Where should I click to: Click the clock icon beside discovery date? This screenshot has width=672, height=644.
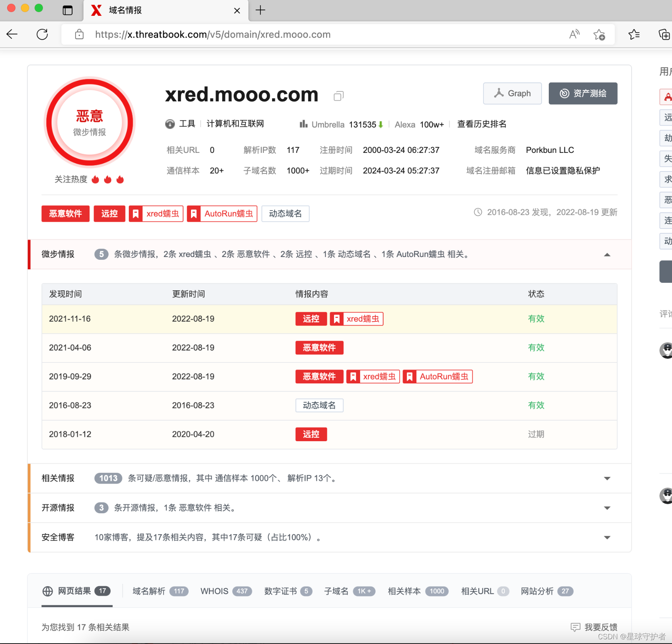478,212
